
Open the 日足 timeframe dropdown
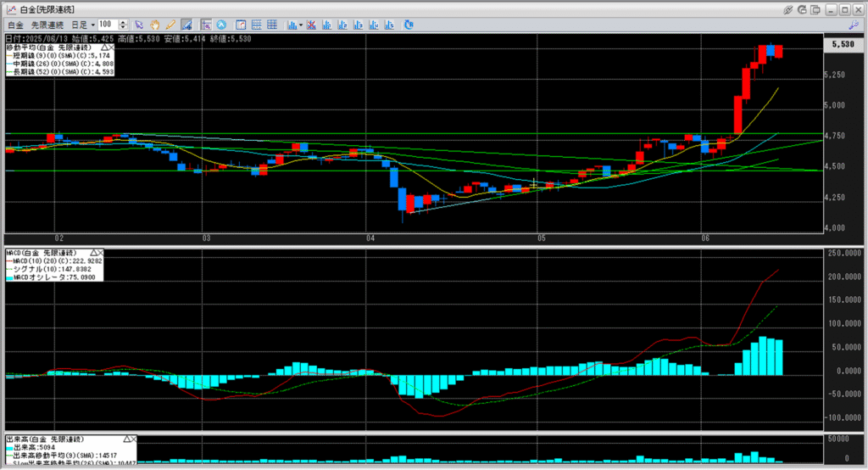coord(82,25)
